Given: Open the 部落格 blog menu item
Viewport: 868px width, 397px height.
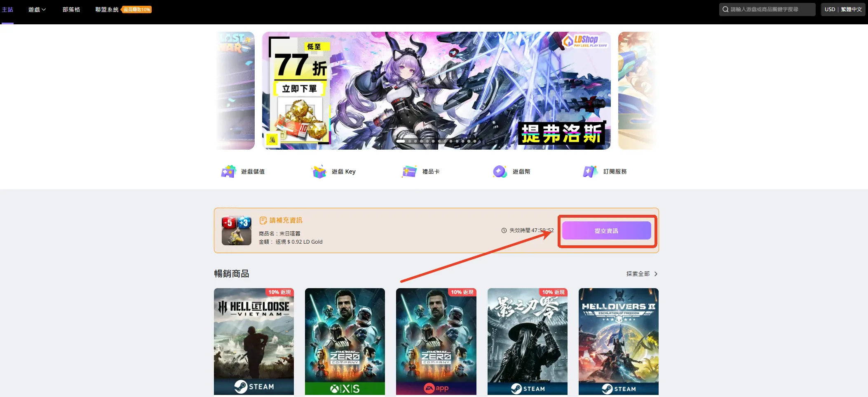Looking at the screenshot, I should click(71, 9).
